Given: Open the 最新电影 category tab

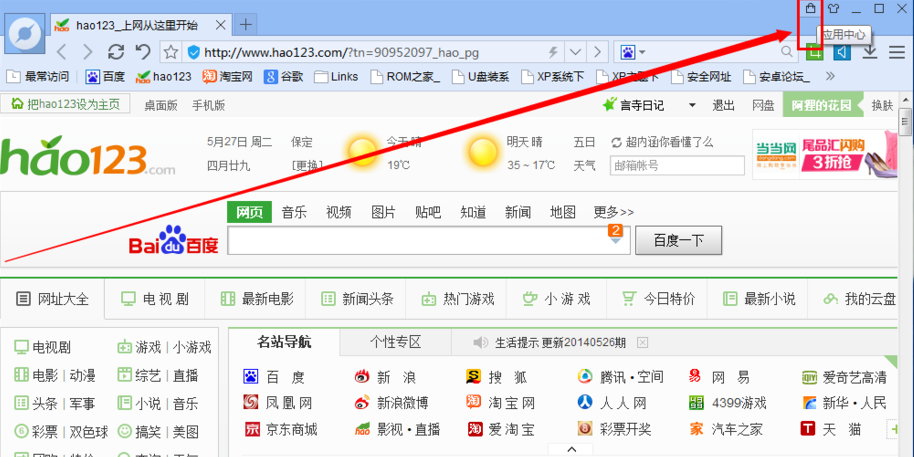Looking at the screenshot, I should tap(257, 300).
